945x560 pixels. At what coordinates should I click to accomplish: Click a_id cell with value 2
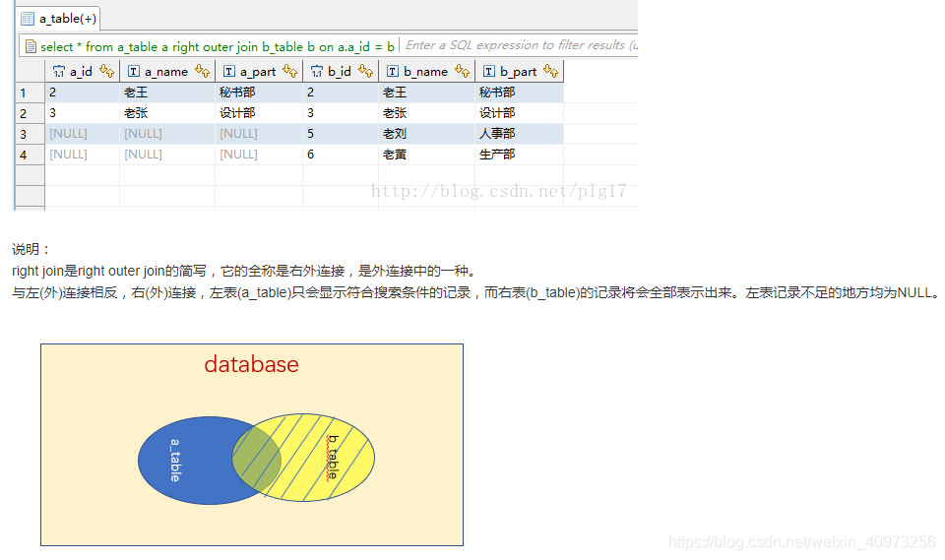pyautogui.click(x=83, y=93)
